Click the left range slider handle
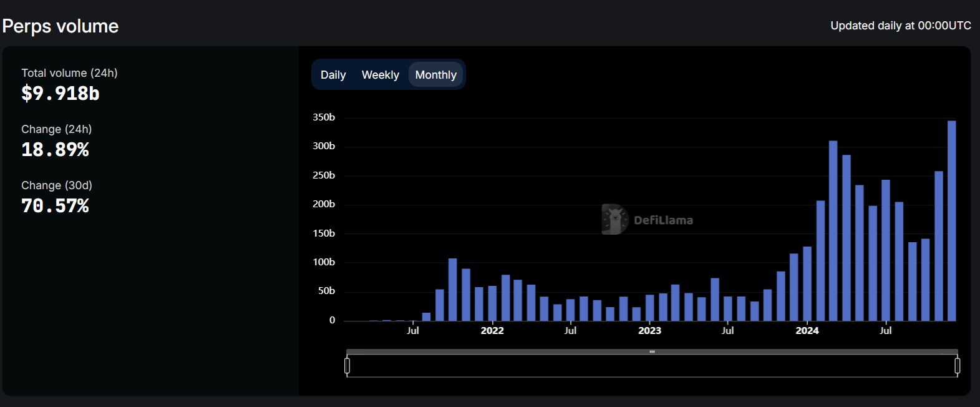This screenshot has height=407, width=980. [347, 366]
